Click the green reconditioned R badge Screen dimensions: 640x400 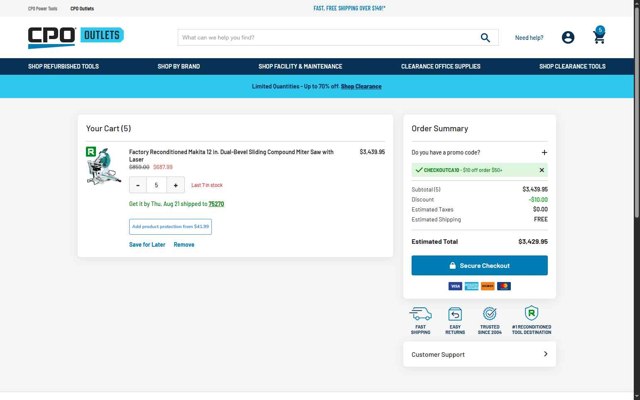(91, 152)
